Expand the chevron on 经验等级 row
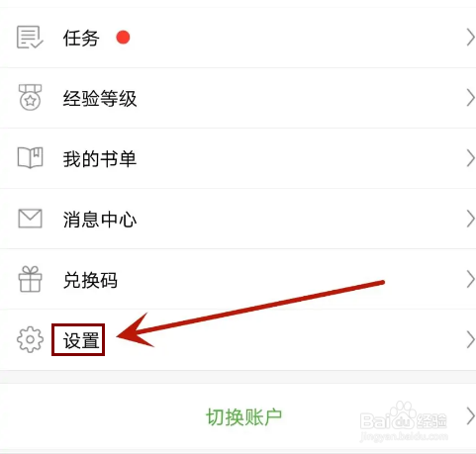 coord(470,98)
